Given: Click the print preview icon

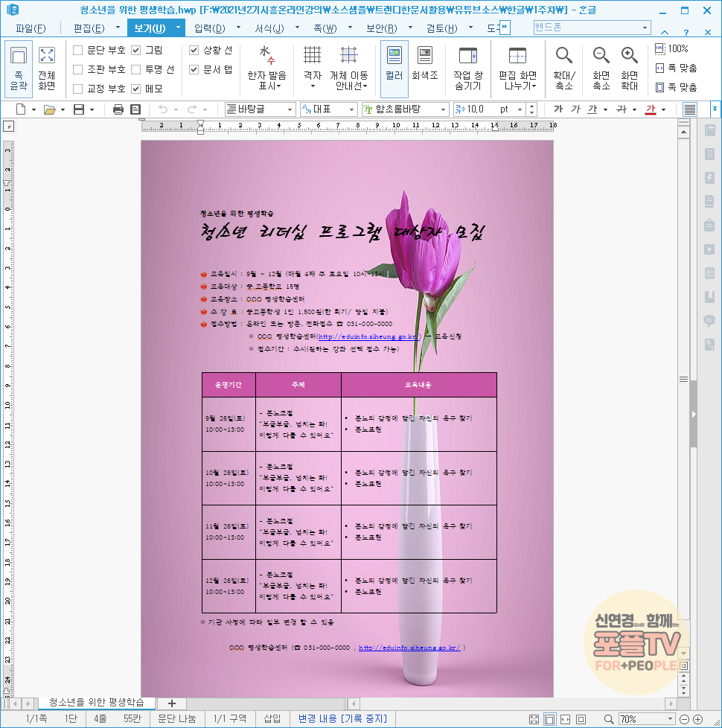Looking at the screenshot, I should pos(135,109).
